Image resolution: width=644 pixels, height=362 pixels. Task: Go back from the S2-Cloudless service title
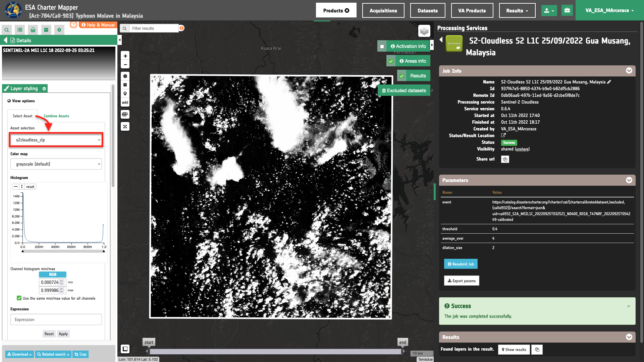coord(441,40)
